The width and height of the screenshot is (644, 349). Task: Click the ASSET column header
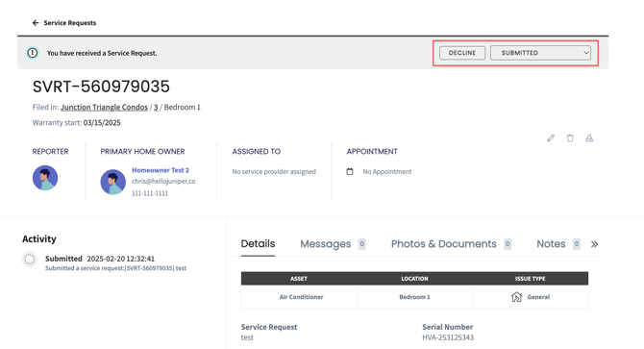[x=299, y=279]
